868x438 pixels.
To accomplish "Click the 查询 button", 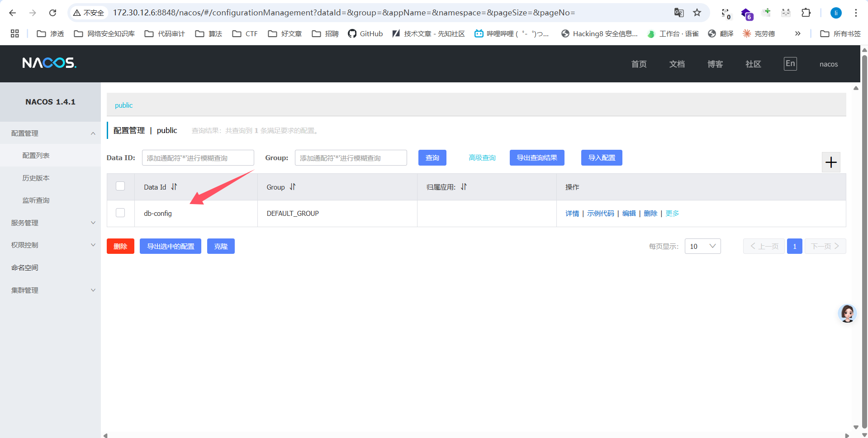I will 432,157.
